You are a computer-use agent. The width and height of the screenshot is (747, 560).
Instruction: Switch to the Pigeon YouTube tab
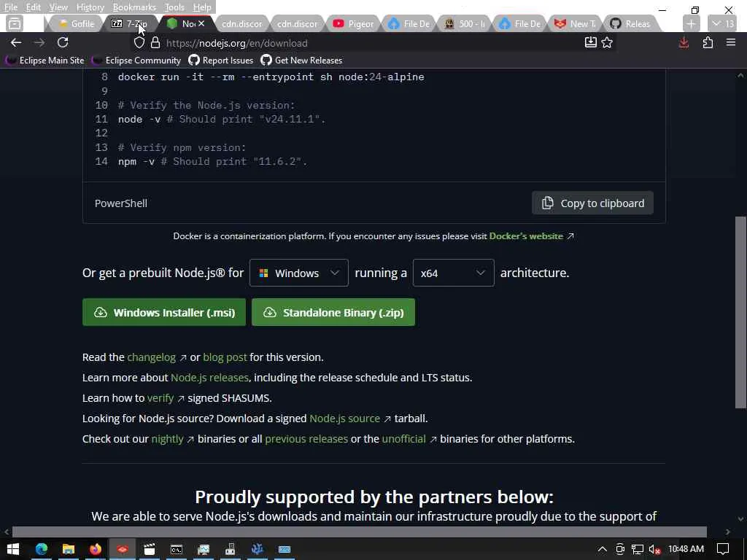coord(354,23)
